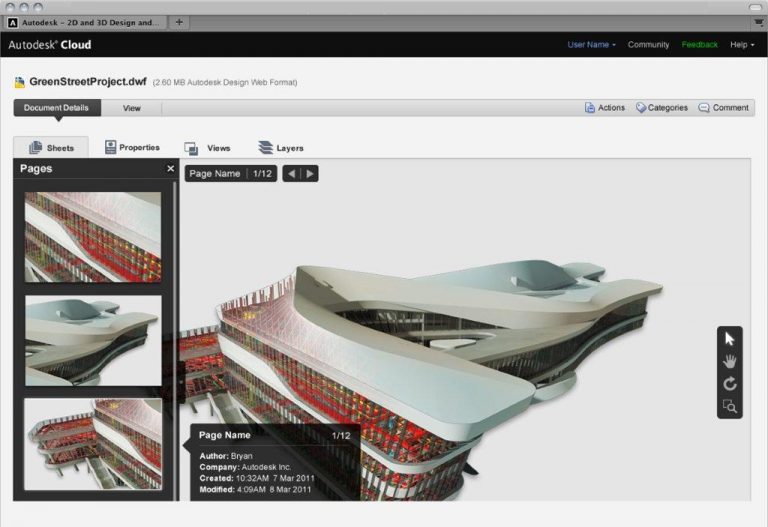Close the Pages panel
768x527 pixels.
pos(170,169)
